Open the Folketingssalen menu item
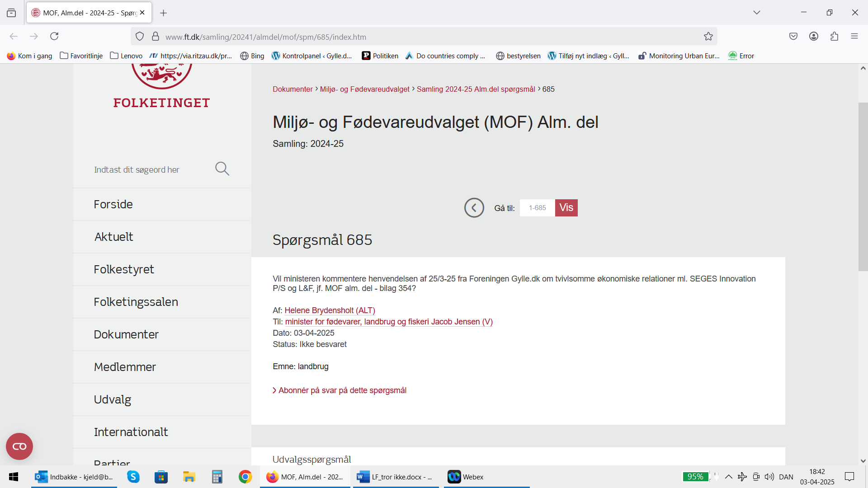Viewport: 868px width, 488px height. click(162, 302)
